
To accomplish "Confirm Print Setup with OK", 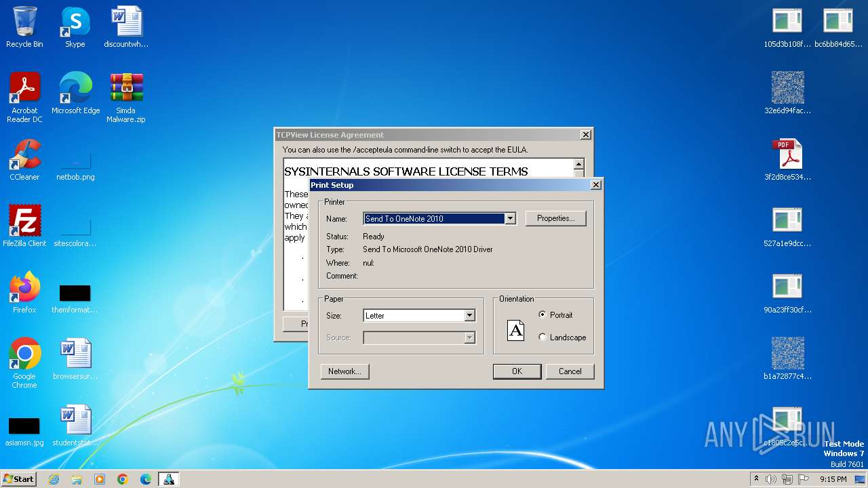I will point(517,371).
